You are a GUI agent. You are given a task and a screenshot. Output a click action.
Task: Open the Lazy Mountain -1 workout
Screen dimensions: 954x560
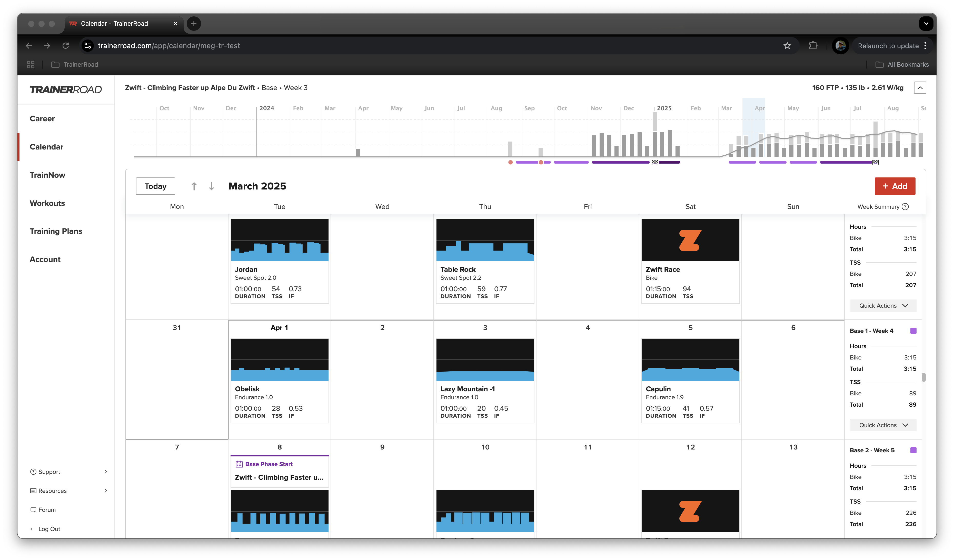pyautogui.click(x=485, y=381)
